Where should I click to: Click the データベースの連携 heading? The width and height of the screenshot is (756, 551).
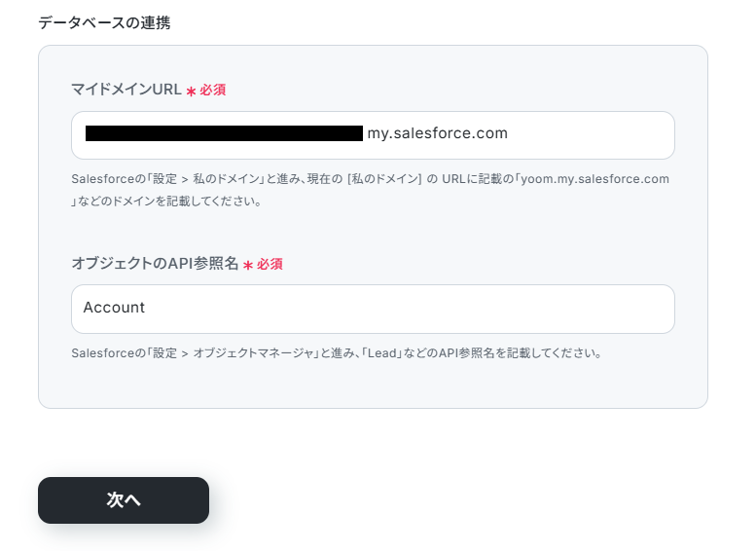pos(104,22)
